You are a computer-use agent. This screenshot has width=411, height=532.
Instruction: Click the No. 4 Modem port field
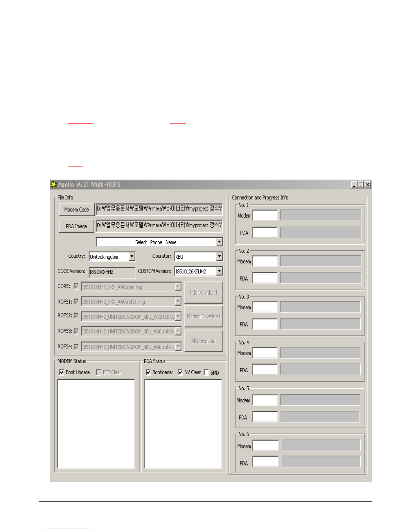click(265, 353)
